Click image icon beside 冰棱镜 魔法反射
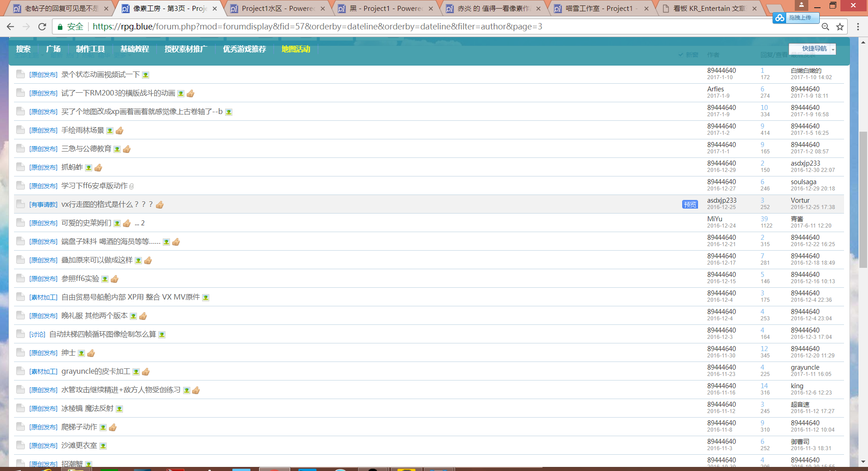Viewport: 868px width, 471px height. pos(119,409)
